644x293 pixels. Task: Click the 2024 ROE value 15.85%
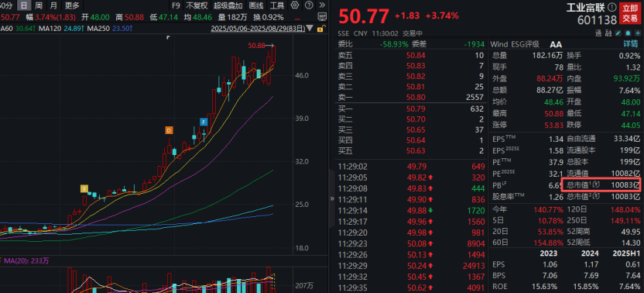pyautogui.click(x=585, y=287)
